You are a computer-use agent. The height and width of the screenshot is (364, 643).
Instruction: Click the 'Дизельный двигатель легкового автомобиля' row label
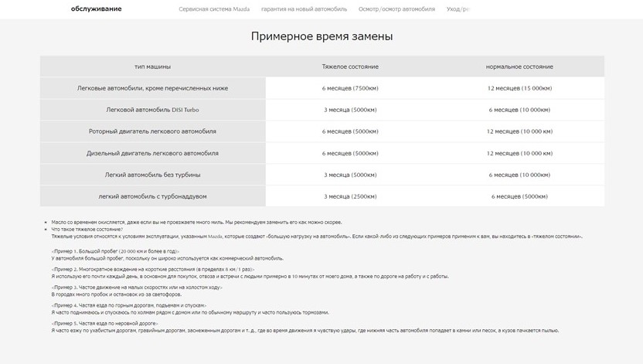coord(152,153)
